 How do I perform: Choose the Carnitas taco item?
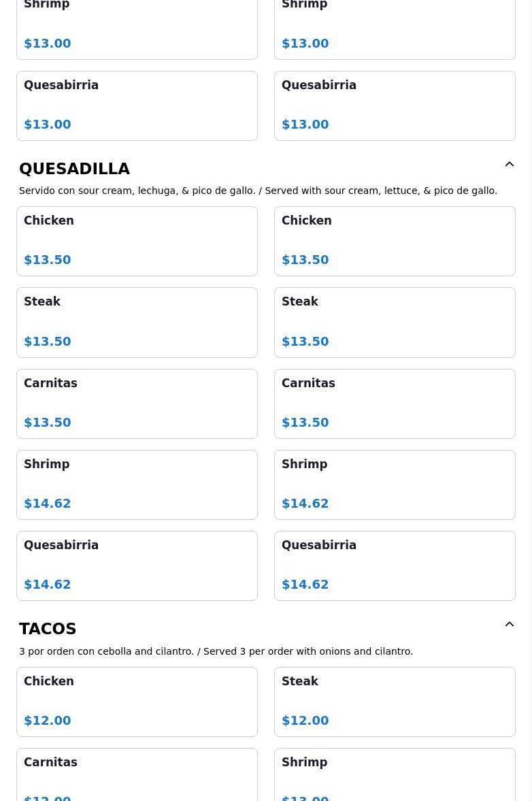(x=137, y=776)
